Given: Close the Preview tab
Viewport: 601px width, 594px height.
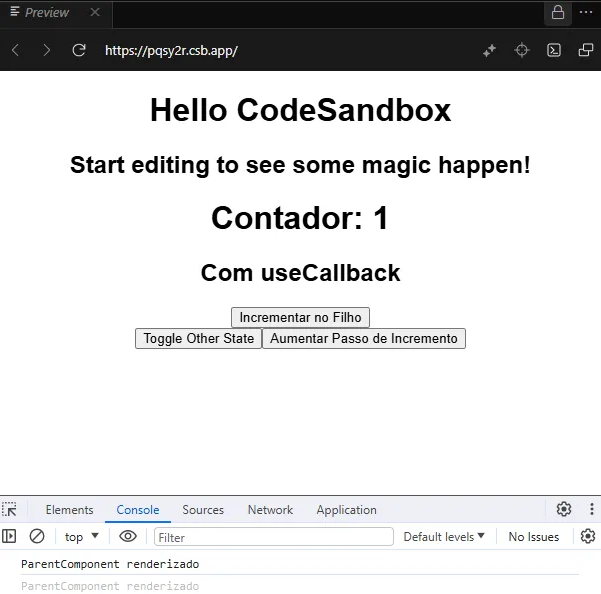Looking at the screenshot, I should pos(95,13).
